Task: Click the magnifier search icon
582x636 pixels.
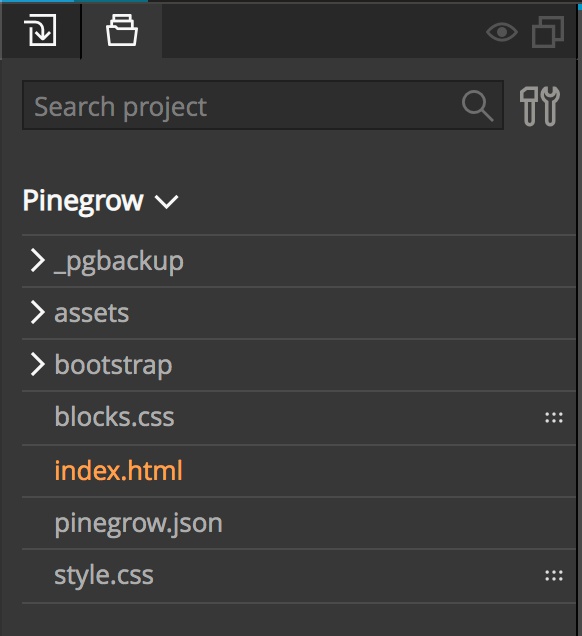Action: (477, 106)
